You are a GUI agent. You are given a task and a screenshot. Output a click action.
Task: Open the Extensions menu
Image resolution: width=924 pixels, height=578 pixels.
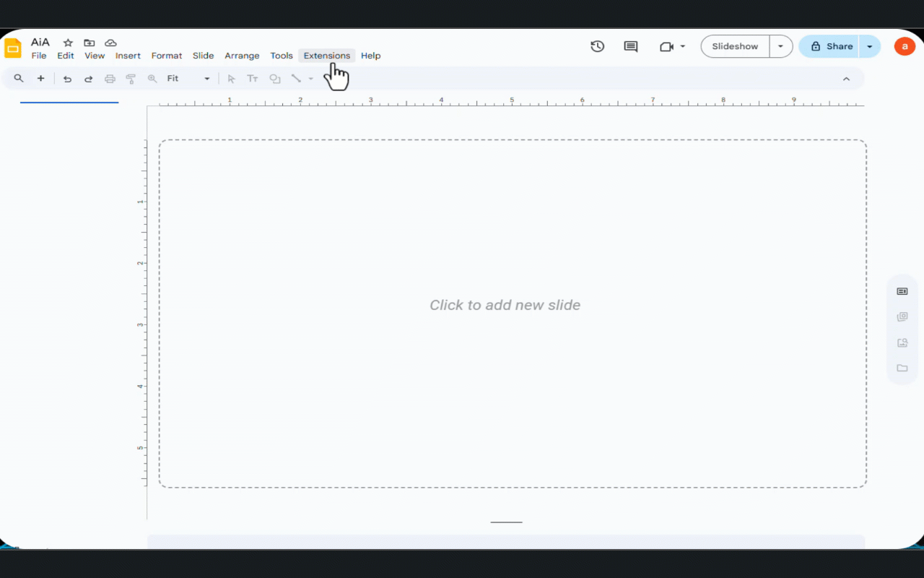pos(326,55)
